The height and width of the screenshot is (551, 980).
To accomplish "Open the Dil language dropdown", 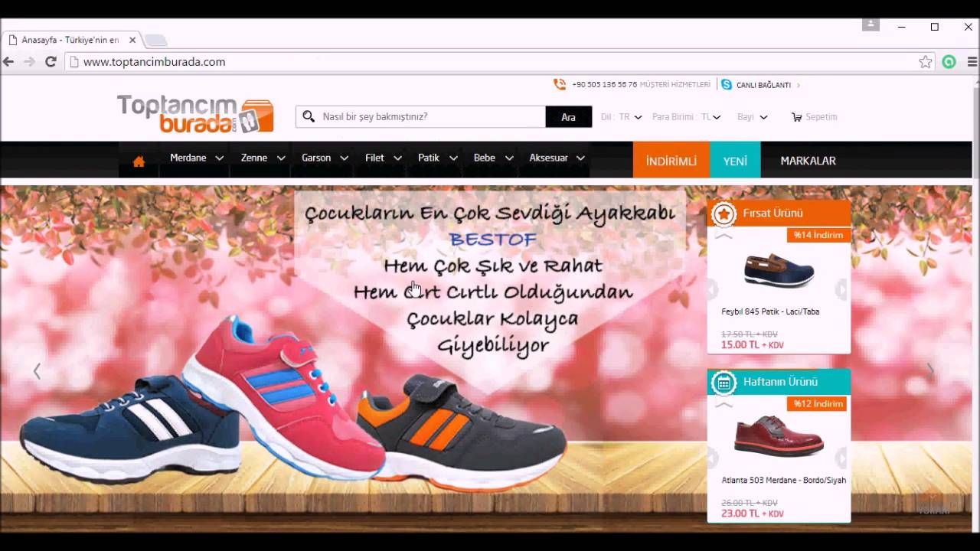I will 621,117.
